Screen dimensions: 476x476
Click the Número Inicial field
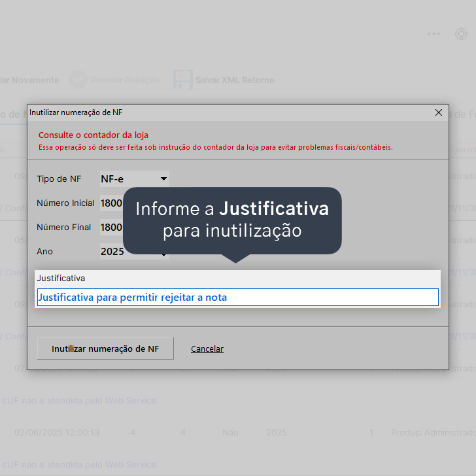tap(112, 203)
